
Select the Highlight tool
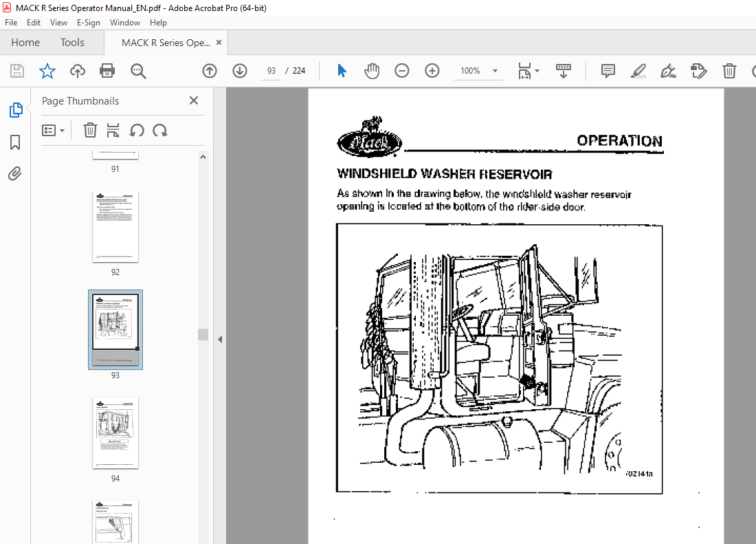(x=638, y=71)
